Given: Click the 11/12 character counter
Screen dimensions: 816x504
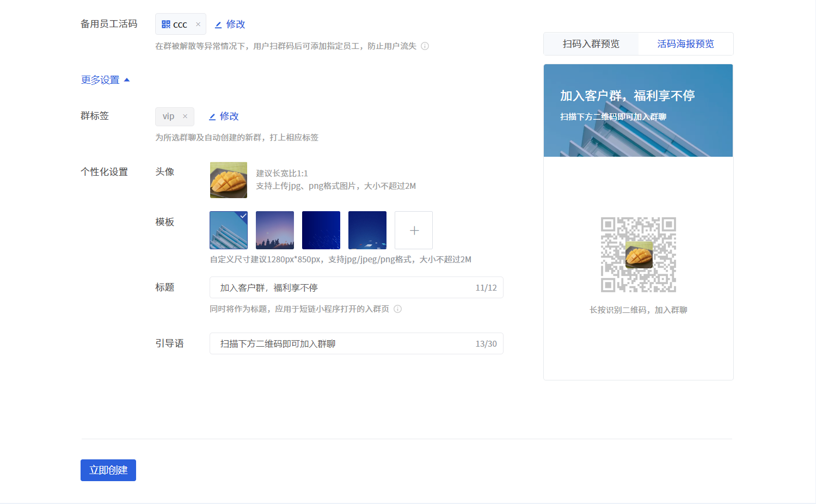Looking at the screenshot, I should pos(486,288).
